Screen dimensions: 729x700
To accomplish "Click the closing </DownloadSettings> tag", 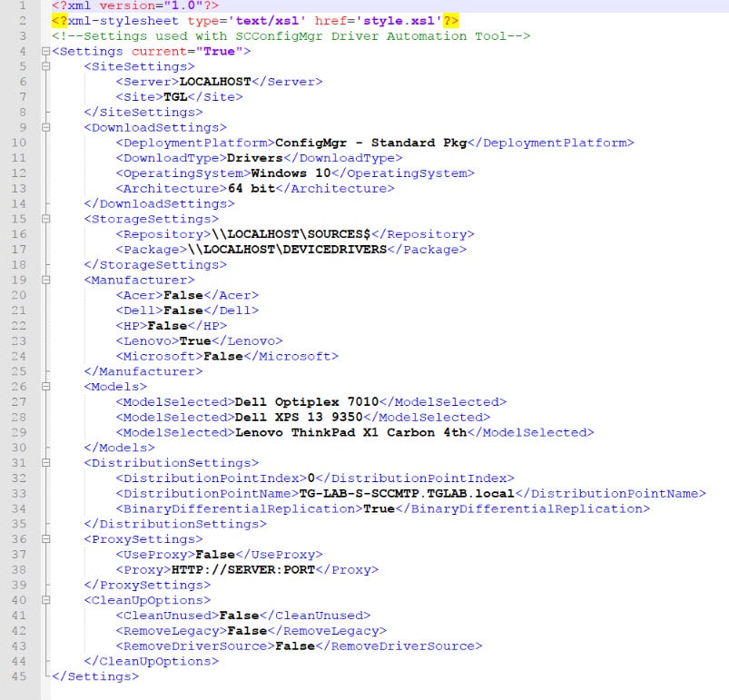I will 160,204.
